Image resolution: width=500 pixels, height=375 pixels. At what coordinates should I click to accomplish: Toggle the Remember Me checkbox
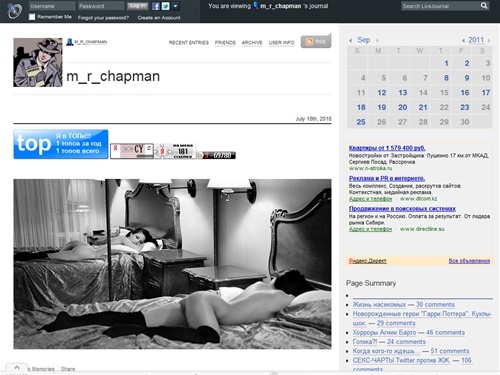pyautogui.click(x=32, y=17)
